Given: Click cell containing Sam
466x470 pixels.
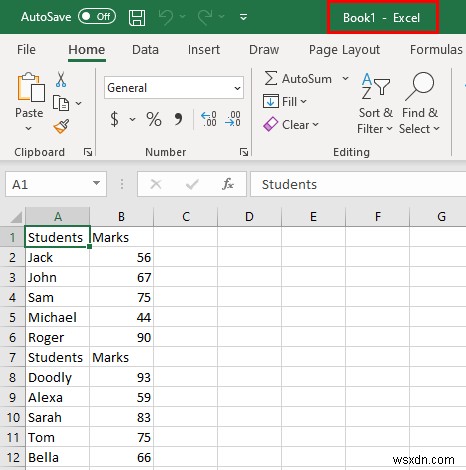Looking at the screenshot, I should (57, 297).
